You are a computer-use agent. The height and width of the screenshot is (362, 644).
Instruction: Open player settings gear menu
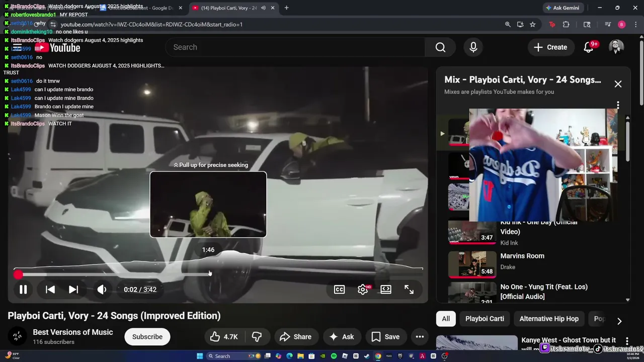[x=363, y=290]
